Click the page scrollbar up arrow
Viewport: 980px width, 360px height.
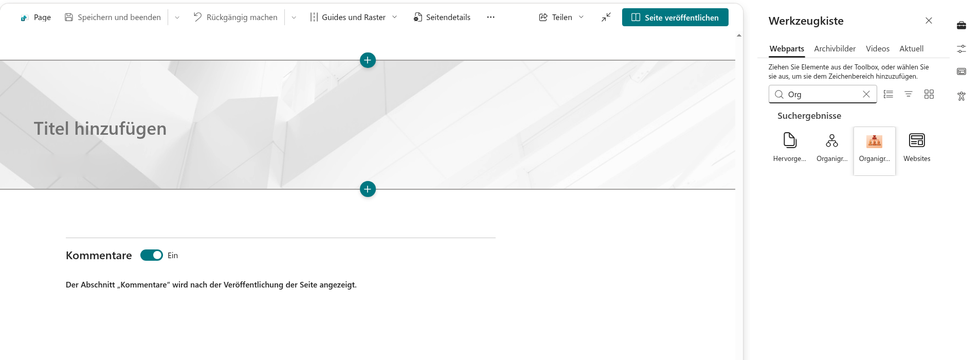[x=739, y=35]
